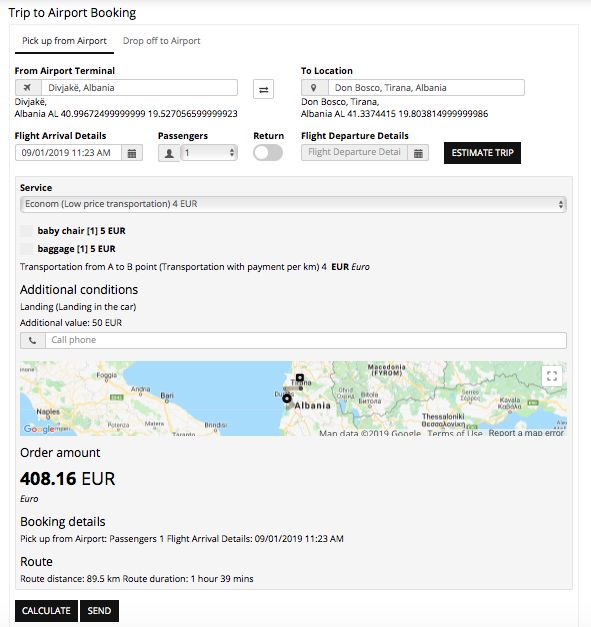Check the baby chair option
The width and height of the screenshot is (591, 627).
[27, 231]
